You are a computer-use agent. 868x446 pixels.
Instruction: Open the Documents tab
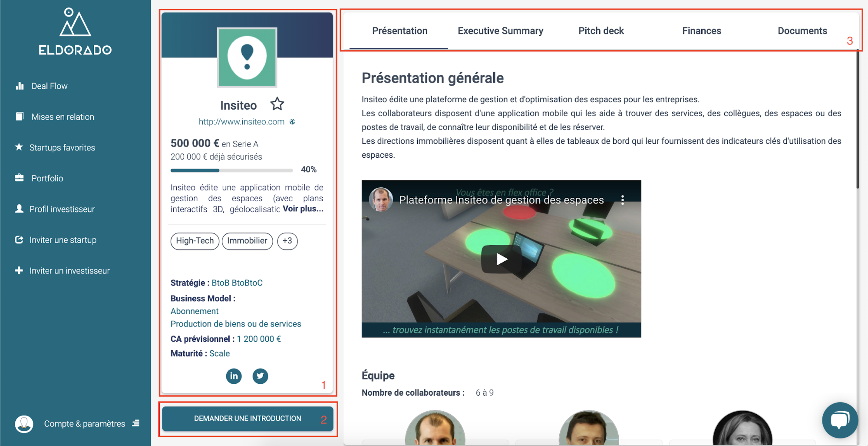(x=802, y=31)
